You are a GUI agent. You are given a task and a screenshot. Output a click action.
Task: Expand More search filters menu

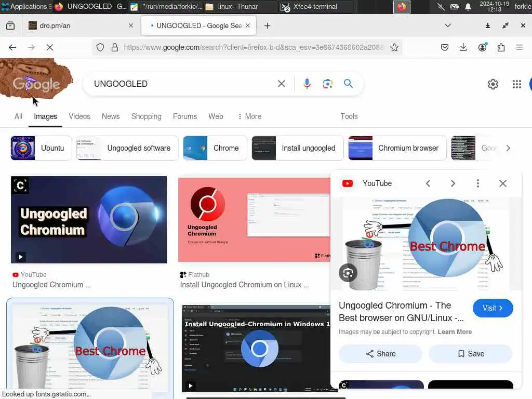pyautogui.click(x=249, y=116)
